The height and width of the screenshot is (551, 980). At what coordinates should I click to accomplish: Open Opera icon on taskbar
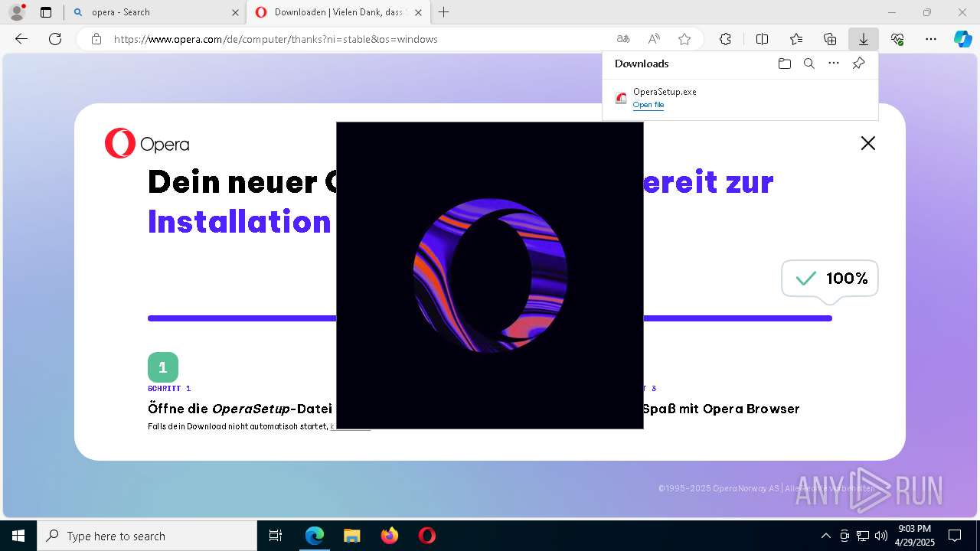[427, 536]
